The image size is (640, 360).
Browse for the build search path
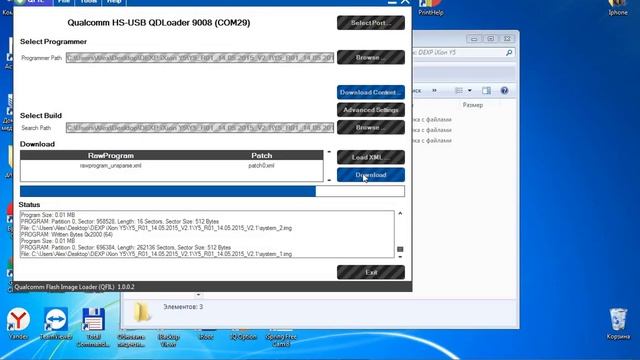coord(371,127)
